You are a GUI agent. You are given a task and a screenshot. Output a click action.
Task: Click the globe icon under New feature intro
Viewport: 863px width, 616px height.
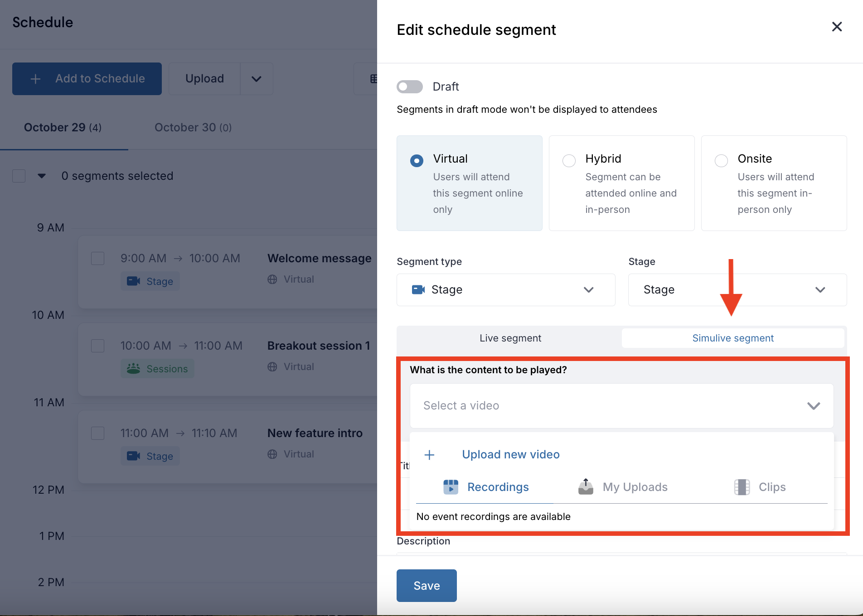click(272, 454)
